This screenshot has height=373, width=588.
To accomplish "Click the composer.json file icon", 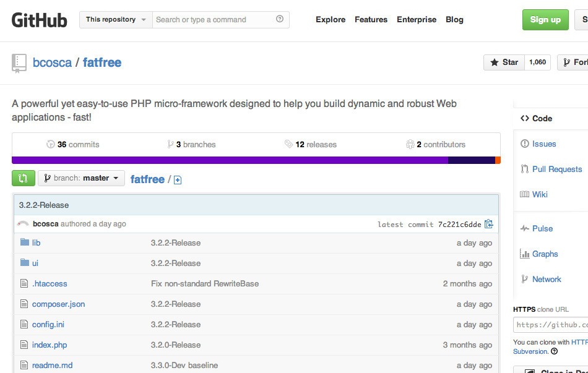I will coord(24,304).
